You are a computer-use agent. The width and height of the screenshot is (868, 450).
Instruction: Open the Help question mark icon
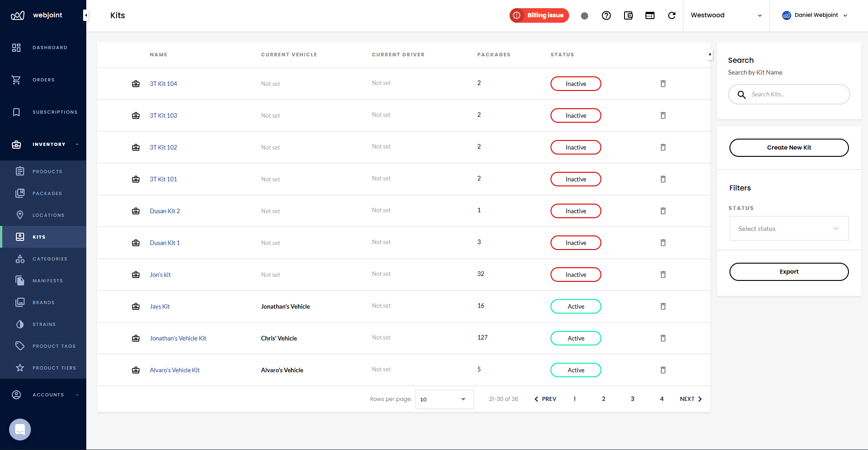[607, 15]
